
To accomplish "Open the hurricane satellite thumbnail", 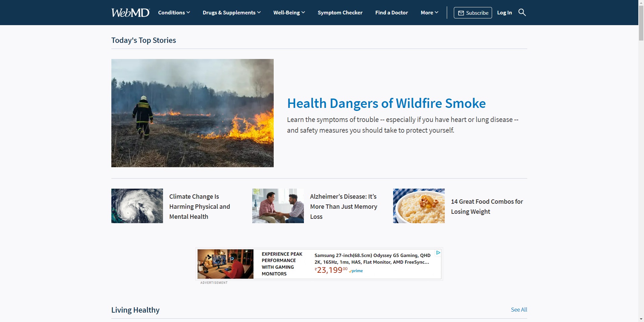I will pos(137,206).
